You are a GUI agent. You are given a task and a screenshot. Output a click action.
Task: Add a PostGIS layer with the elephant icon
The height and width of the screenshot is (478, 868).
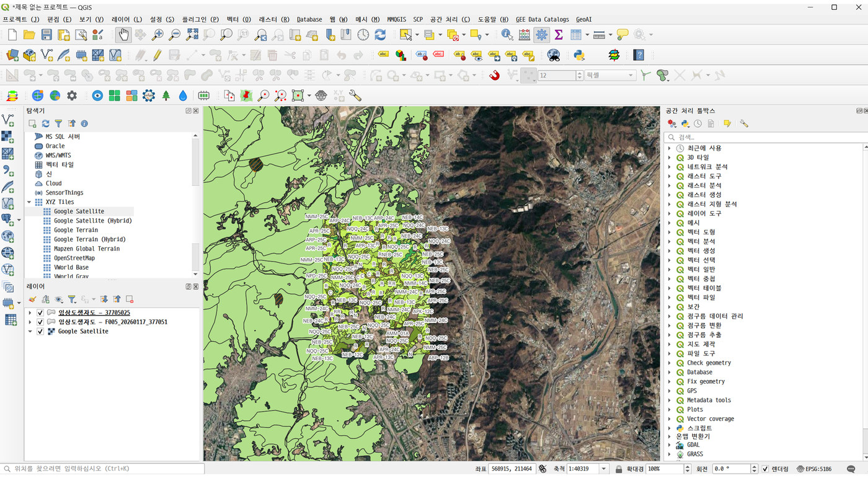[8, 219]
